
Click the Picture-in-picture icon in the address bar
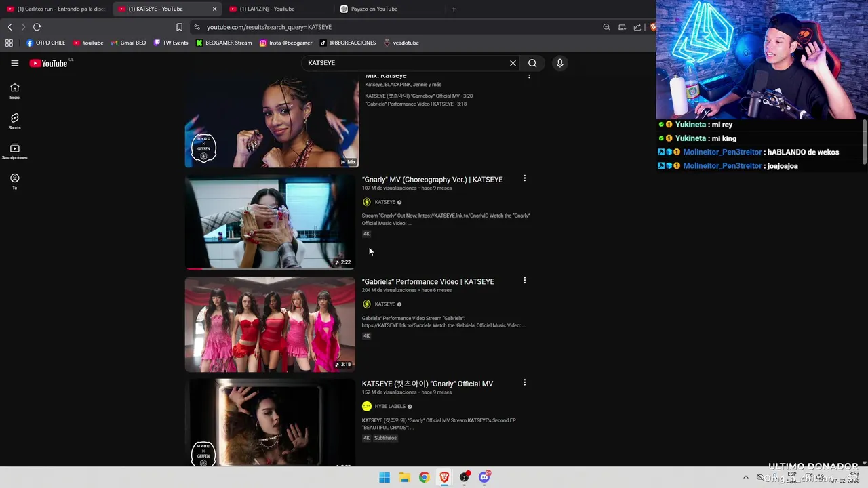(622, 27)
